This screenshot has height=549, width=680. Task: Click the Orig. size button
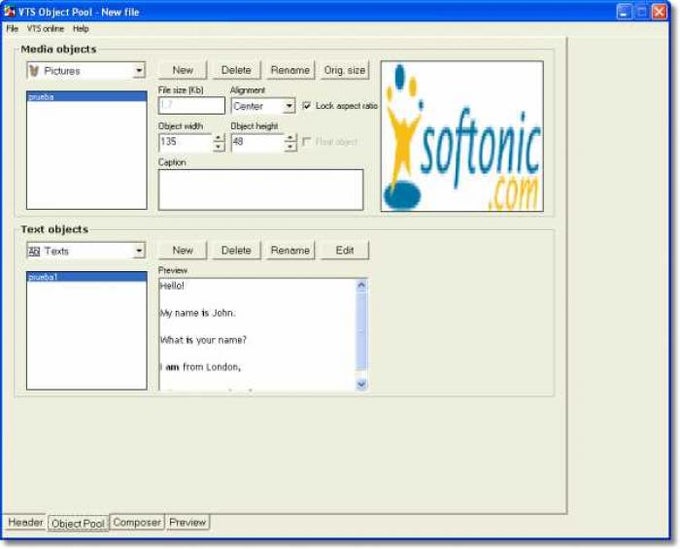pos(344,70)
